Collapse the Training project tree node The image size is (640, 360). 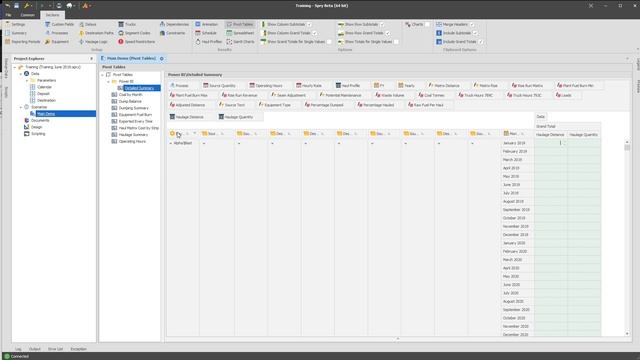pyautogui.click(x=15, y=67)
